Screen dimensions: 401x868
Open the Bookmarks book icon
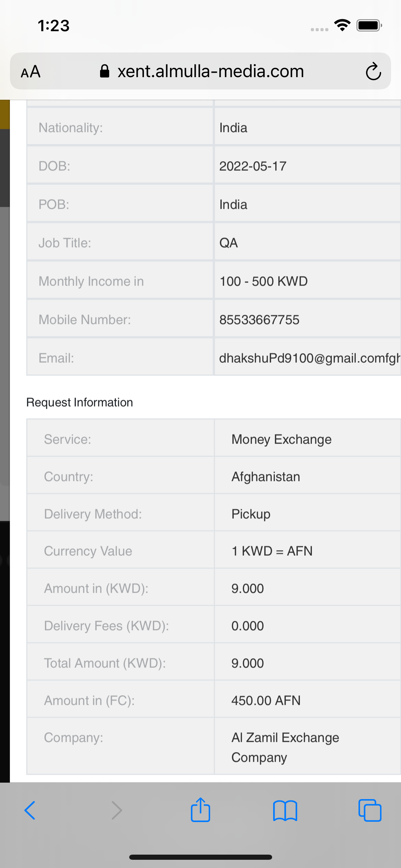pyautogui.click(x=285, y=810)
